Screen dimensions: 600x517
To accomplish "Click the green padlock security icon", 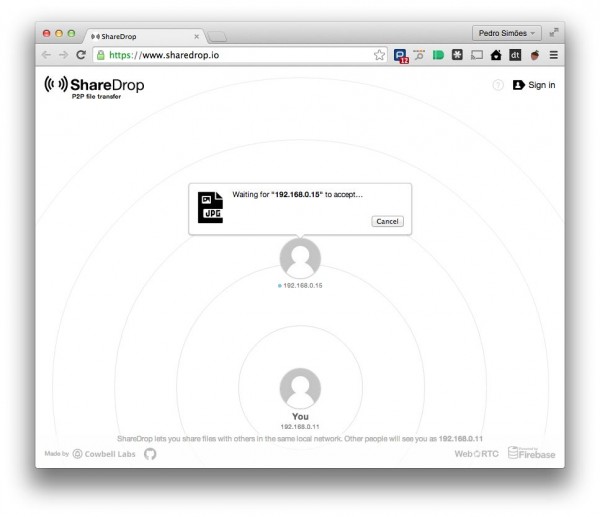I will (x=101, y=55).
